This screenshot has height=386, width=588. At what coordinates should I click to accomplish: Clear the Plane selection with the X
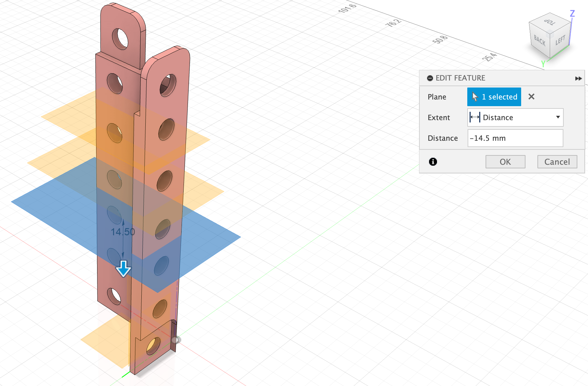531,97
